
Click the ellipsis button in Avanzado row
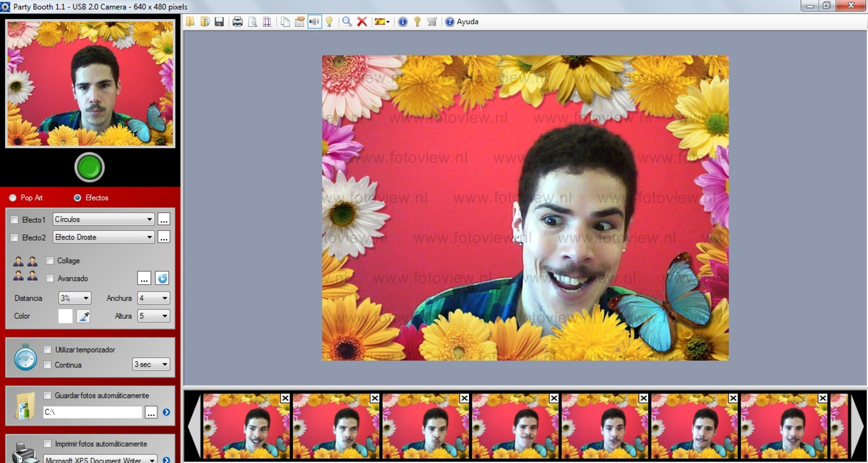tap(144, 278)
